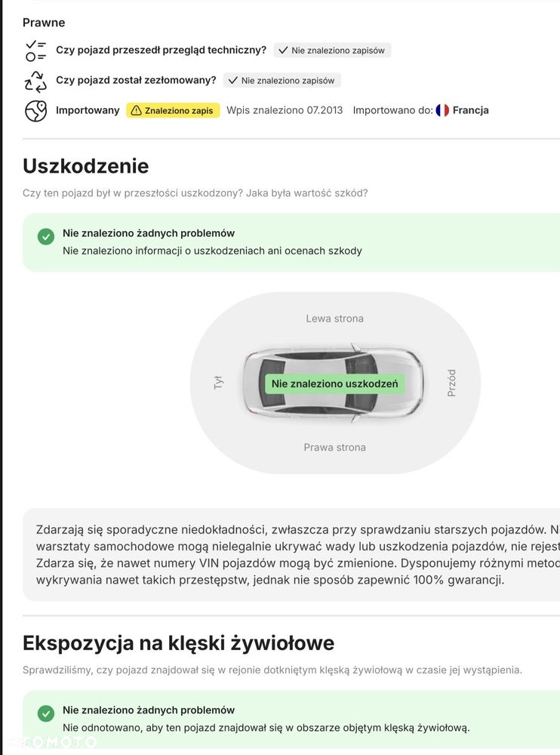Click the globe Importowany icon

pos(35,111)
